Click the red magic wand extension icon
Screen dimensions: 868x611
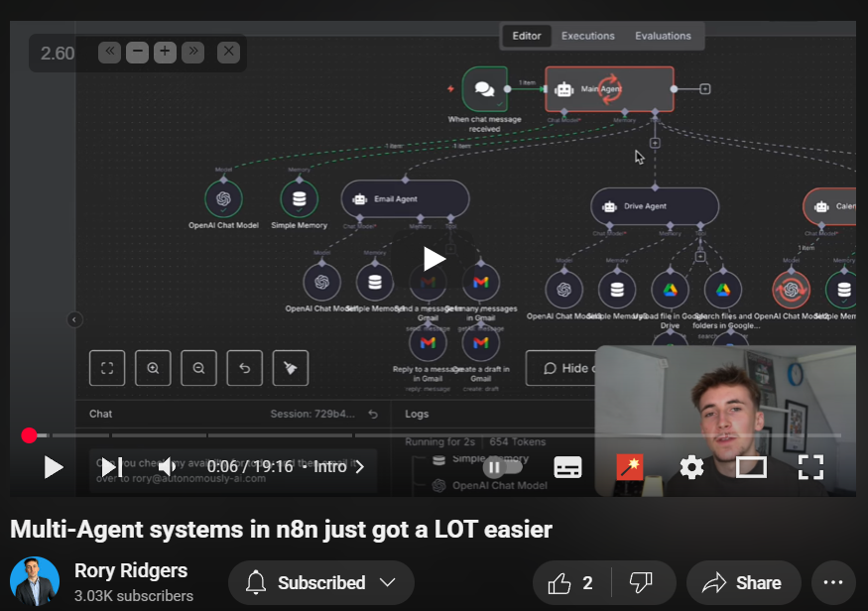click(x=629, y=467)
